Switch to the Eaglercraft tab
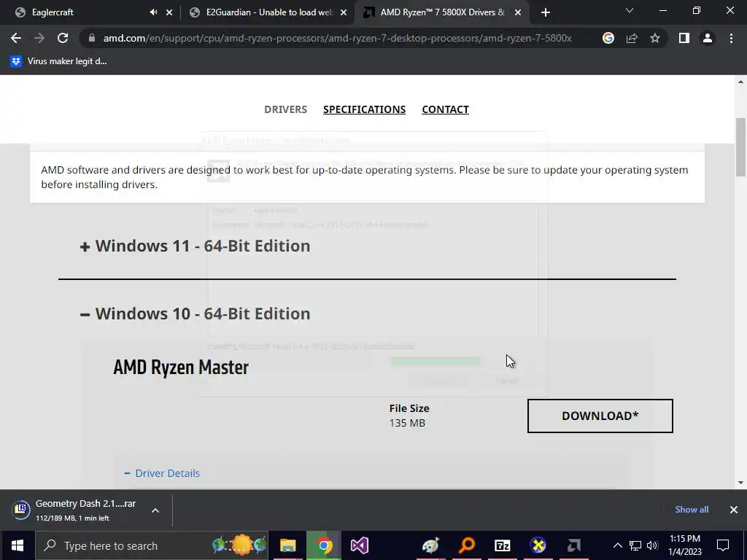 tap(53, 12)
